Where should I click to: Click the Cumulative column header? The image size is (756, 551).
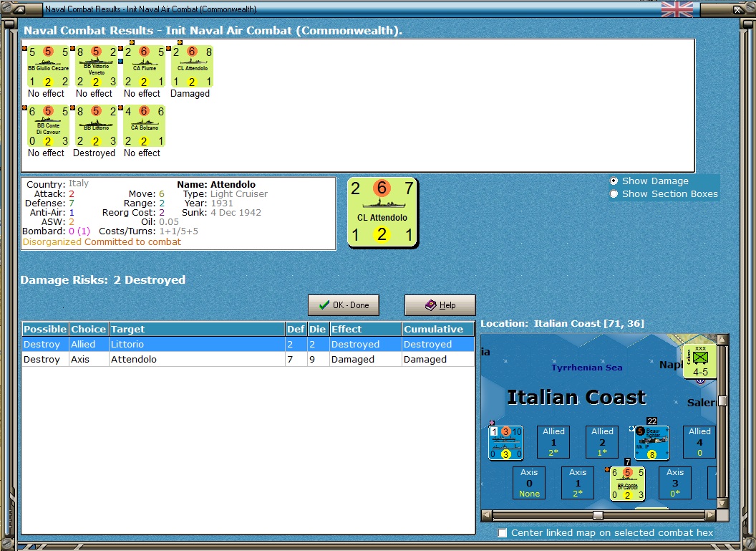click(x=439, y=329)
